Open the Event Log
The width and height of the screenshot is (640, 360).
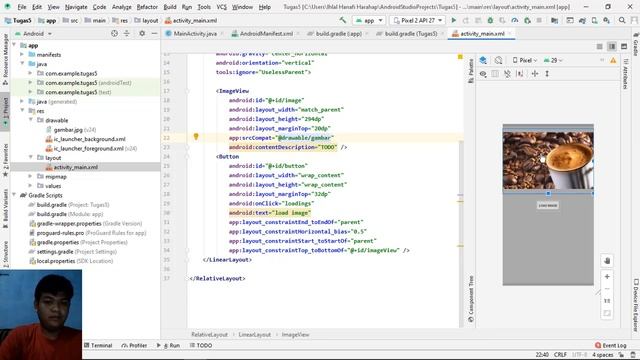pyautogui.click(x=610, y=345)
